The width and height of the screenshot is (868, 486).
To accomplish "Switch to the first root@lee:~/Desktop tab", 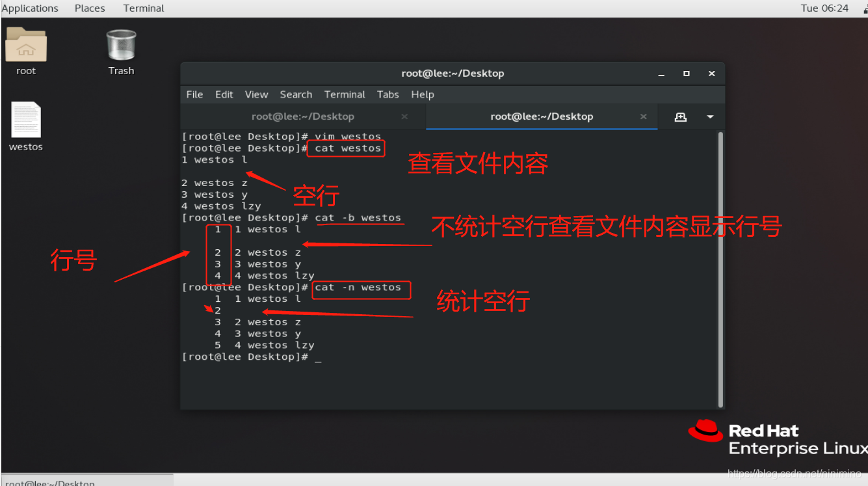I will (303, 116).
